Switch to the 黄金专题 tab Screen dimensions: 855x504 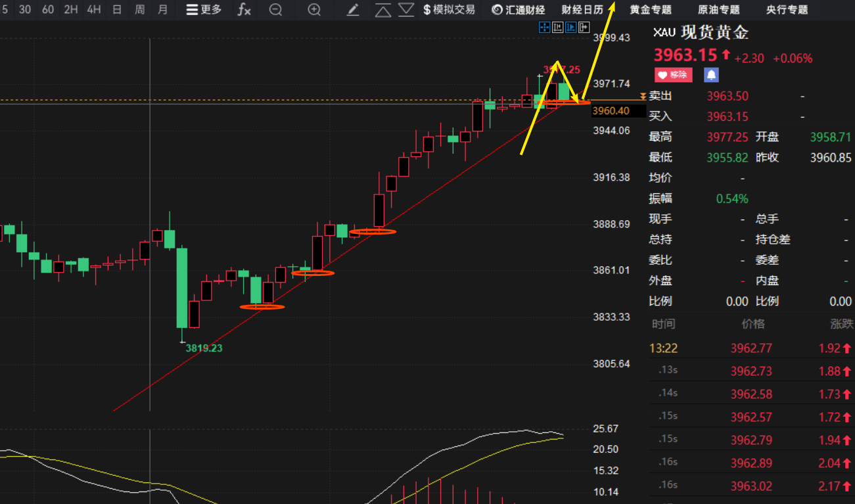coord(651,10)
